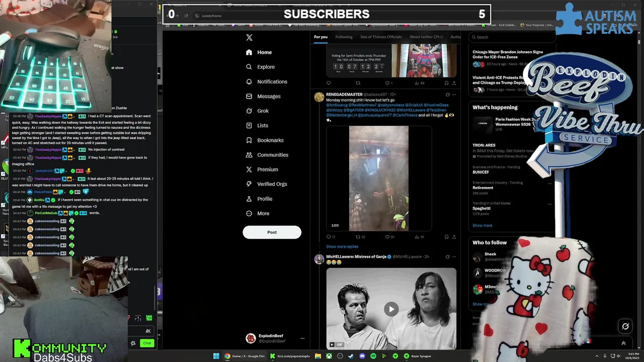644x362 pixels.
Task: Reply to the semi-finalists voting post
Action: pyautogui.click(x=329, y=83)
